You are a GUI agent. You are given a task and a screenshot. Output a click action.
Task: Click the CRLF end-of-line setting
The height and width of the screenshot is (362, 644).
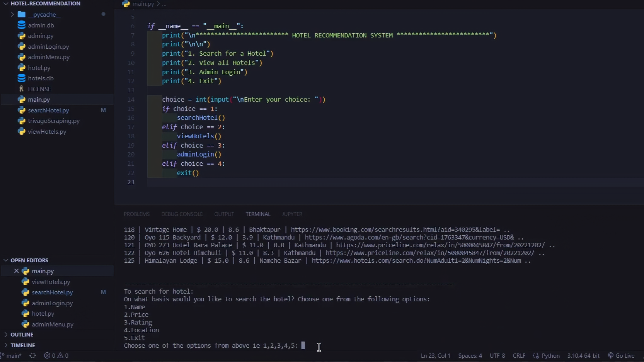[519, 355]
